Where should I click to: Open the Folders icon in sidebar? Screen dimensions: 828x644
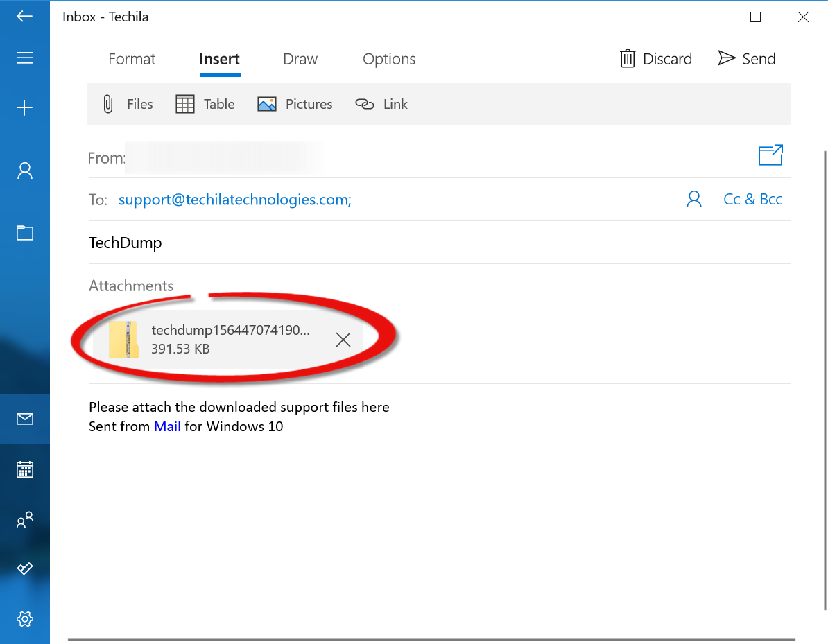click(25, 233)
